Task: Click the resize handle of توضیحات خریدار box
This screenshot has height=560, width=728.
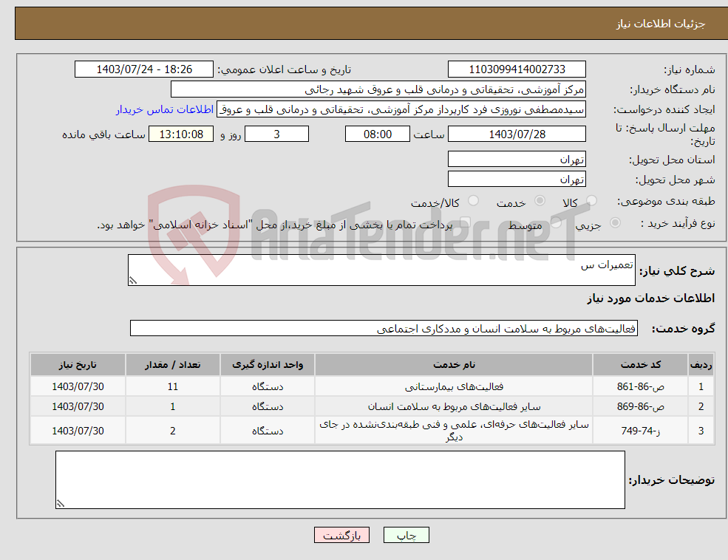Action: 61,503
